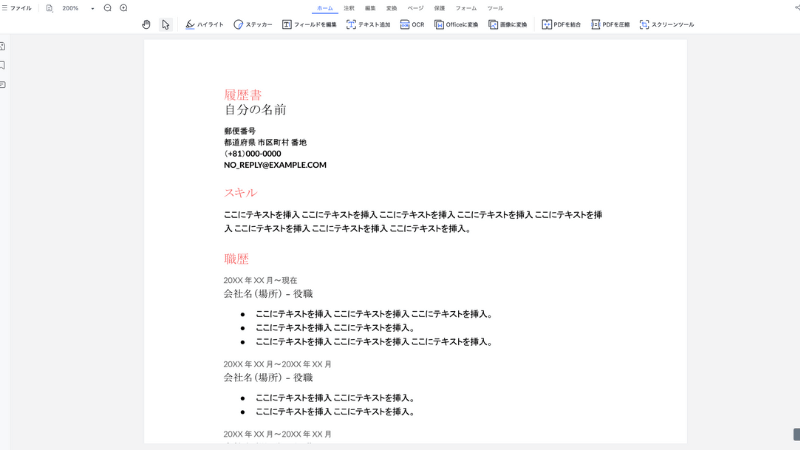The image size is (800, 450).
Task: Click the 20XX年XX月〜現在 date line
Action: point(260,280)
